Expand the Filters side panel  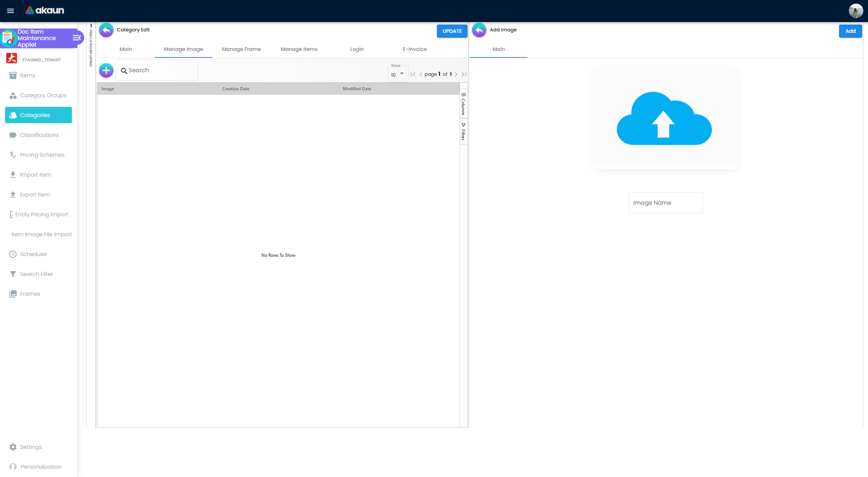[x=463, y=132]
